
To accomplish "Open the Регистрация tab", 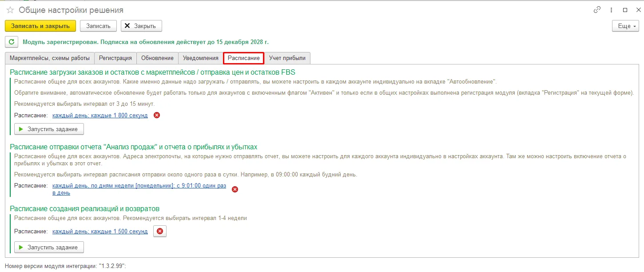I will 115,58.
